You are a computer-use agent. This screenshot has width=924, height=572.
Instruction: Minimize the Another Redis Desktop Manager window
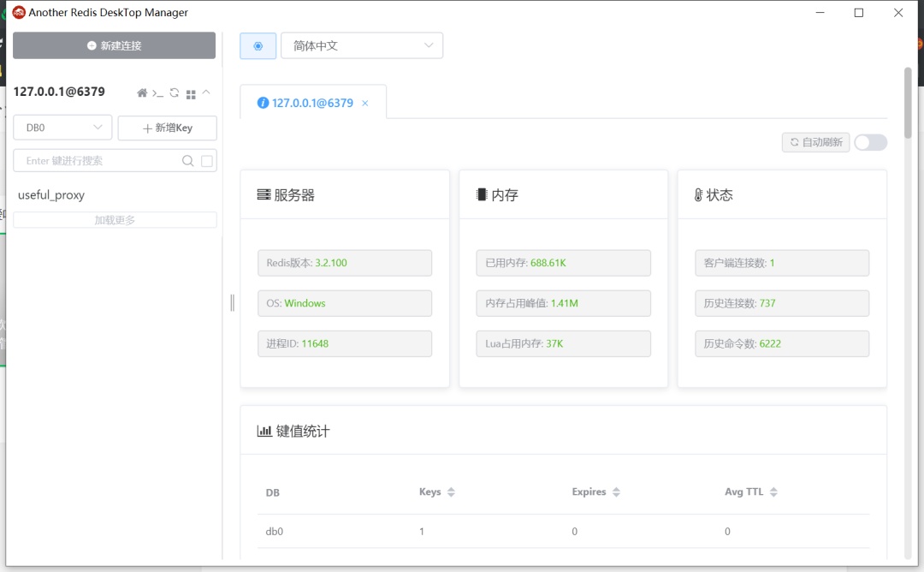pyautogui.click(x=820, y=12)
